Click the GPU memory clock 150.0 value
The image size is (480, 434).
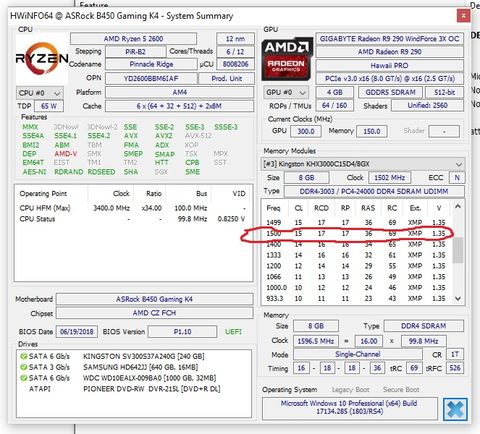point(372,131)
